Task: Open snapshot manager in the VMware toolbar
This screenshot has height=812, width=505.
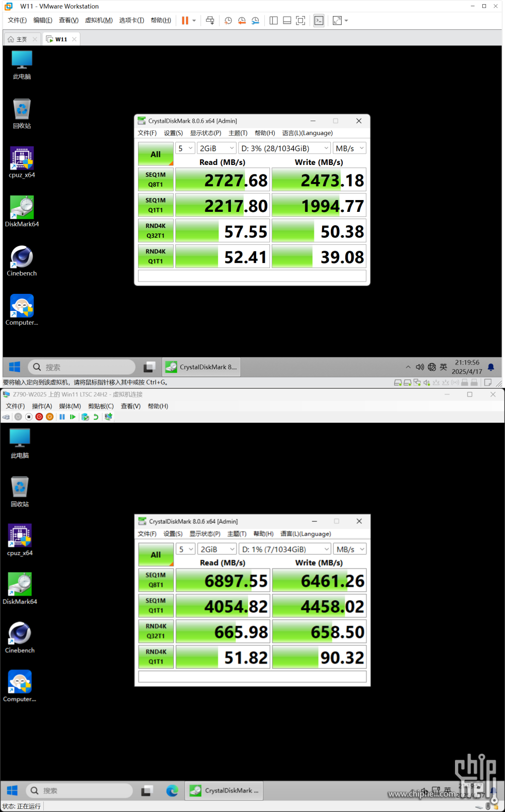Action: pyautogui.click(x=256, y=21)
